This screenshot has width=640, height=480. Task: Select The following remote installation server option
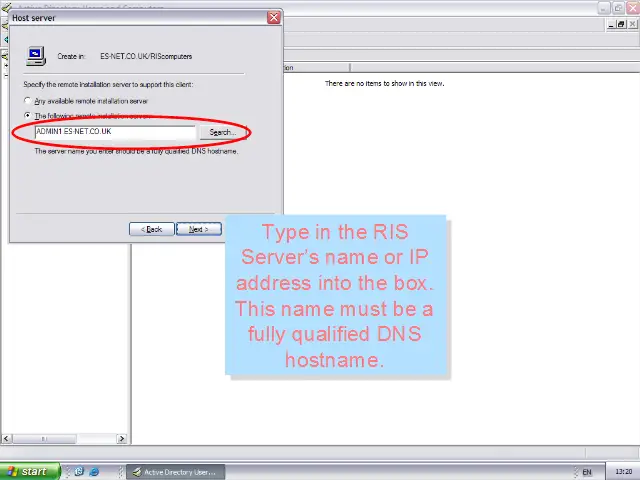[28, 116]
